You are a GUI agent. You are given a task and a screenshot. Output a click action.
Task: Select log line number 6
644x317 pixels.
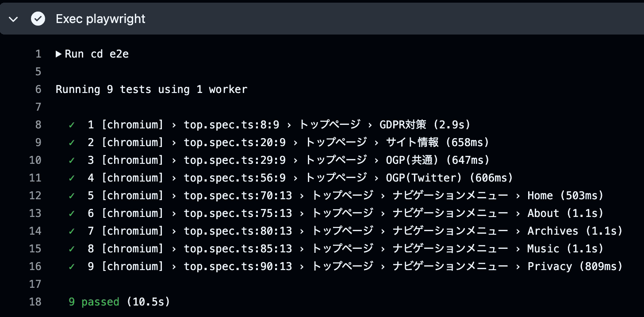pyautogui.click(x=38, y=89)
